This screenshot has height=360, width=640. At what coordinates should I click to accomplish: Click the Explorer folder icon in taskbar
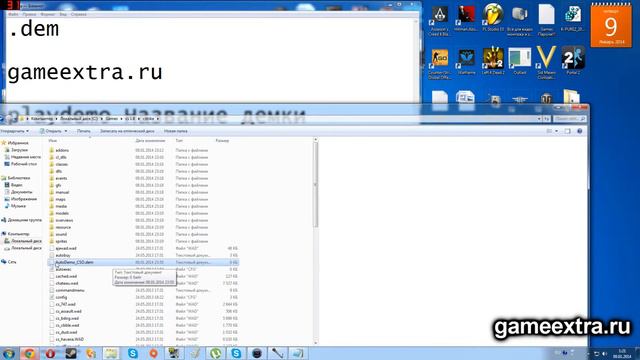111,353
